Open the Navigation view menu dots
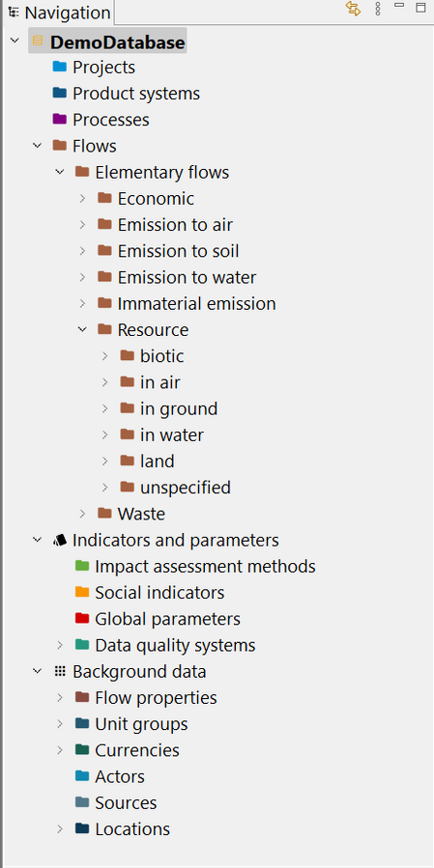This screenshot has height=868, width=434. pos(378,9)
